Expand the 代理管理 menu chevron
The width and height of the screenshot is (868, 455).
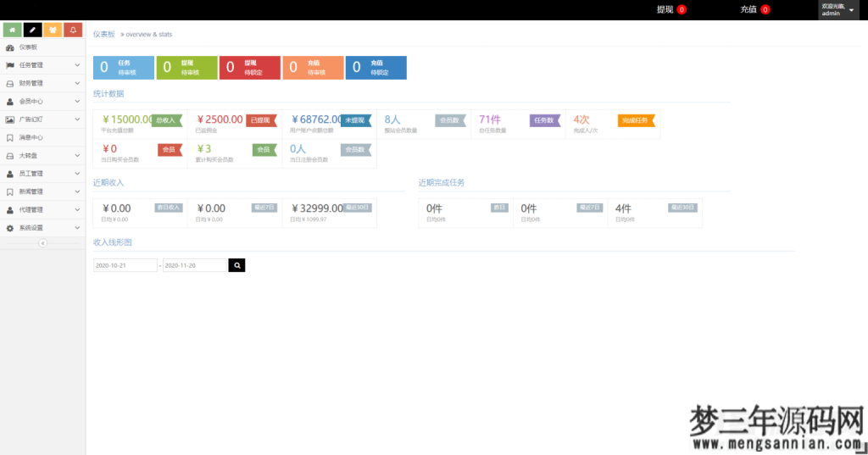[77, 210]
